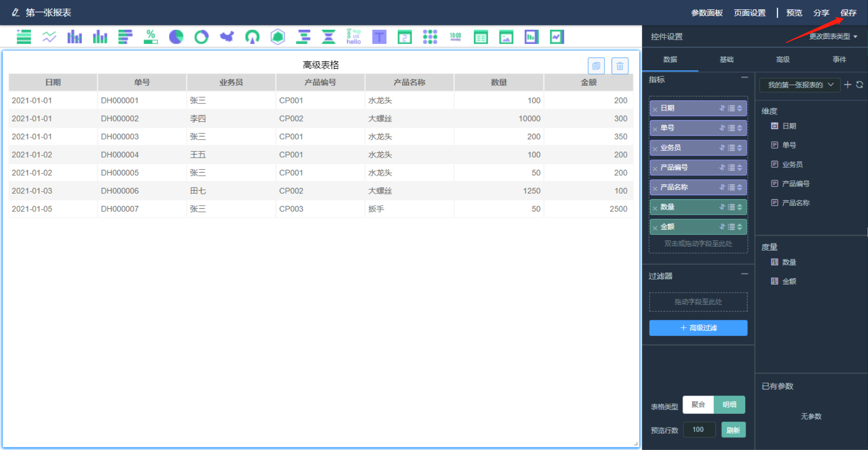The width and height of the screenshot is (868, 450).
Task: Click sort arrows icon on 单号 indicator
Action: coord(722,128)
